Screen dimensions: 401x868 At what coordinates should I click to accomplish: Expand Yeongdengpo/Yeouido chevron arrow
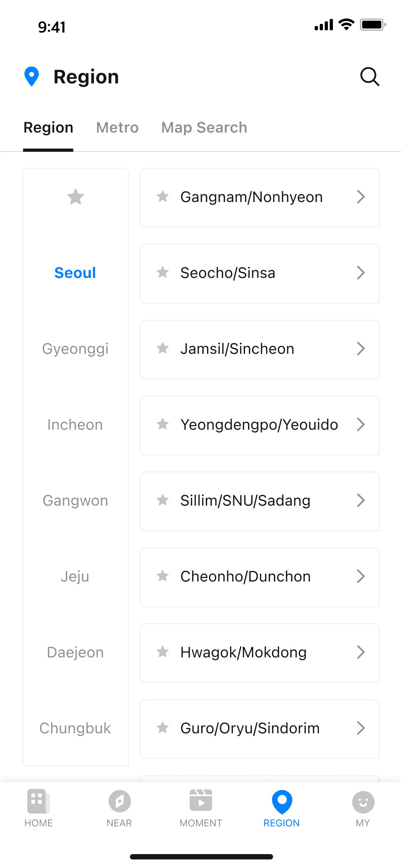pos(361,424)
